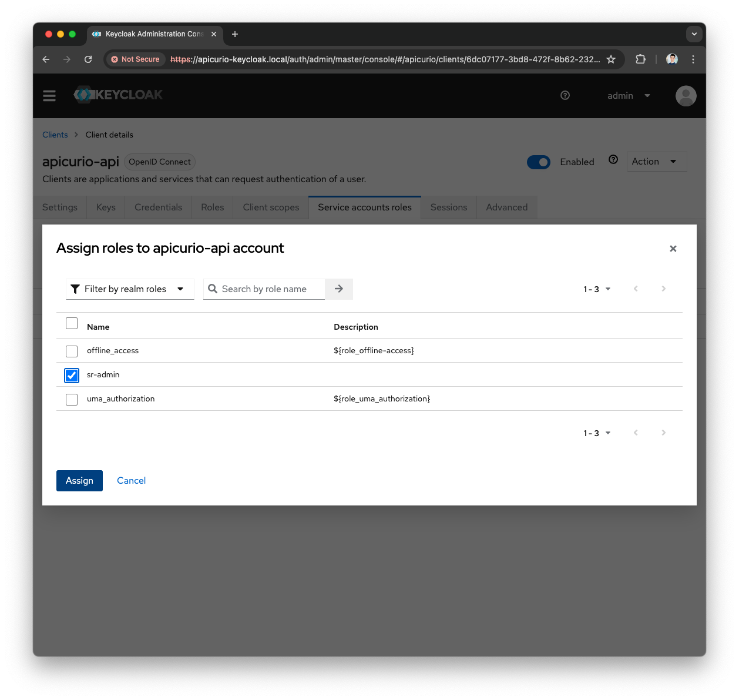
Task: Open the Action dropdown
Action: point(656,161)
